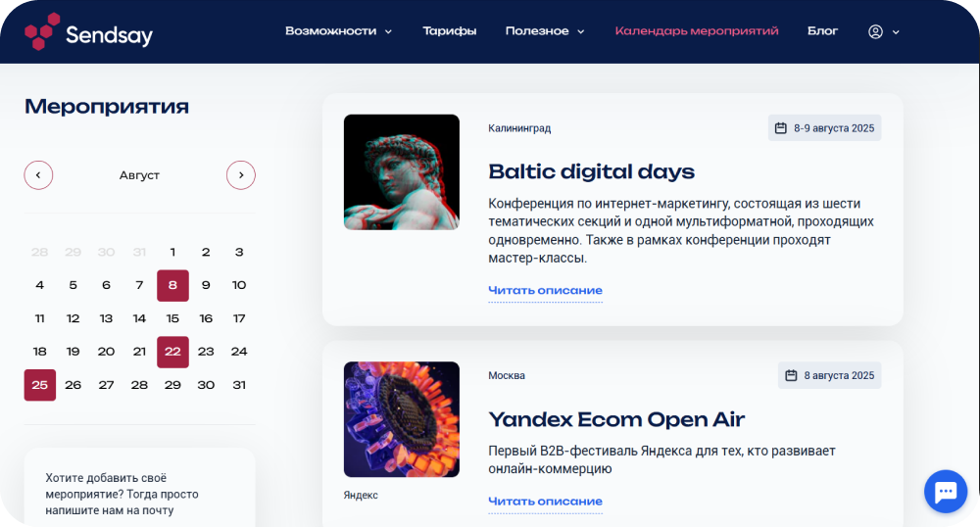Click the 8-9 августа 2025 date badge
Image resolution: width=980 pixels, height=527 pixels.
click(x=824, y=128)
